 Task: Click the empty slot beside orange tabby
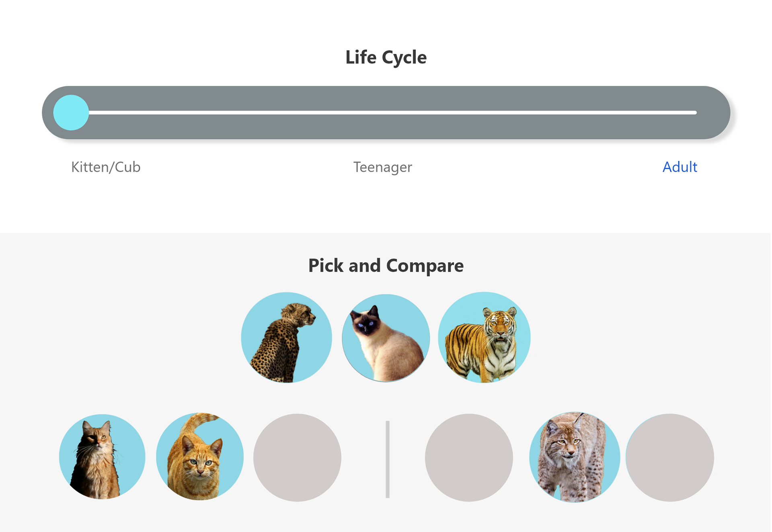[297, 458]
